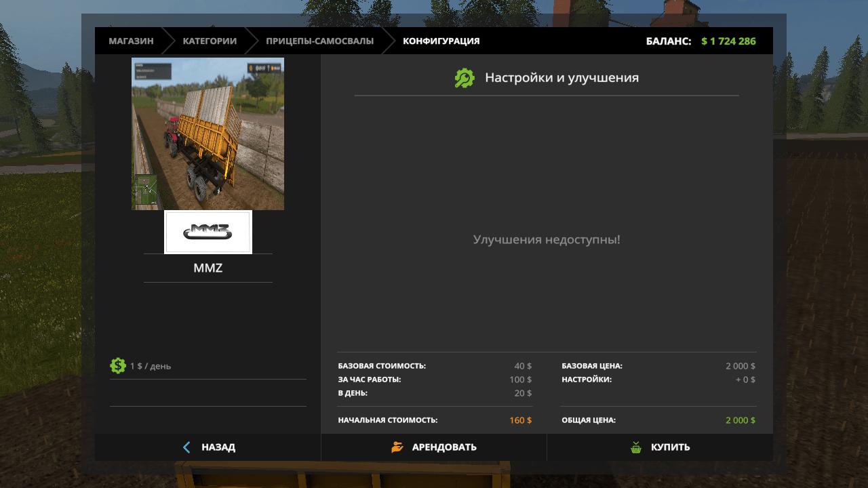Click the trailer preview thumbnail
The height and width of the screenshot is (488, 868).
pos(208,134)
